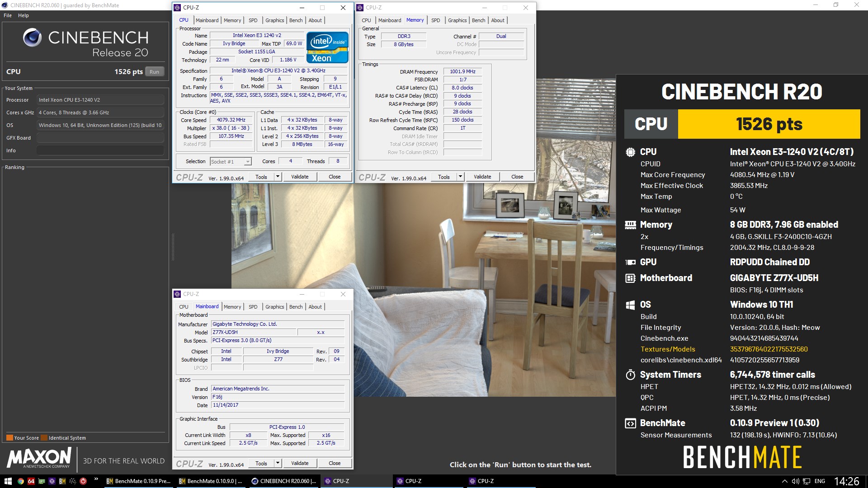Show hidden system tray icons
868x488 pixels.
(785, 481)
